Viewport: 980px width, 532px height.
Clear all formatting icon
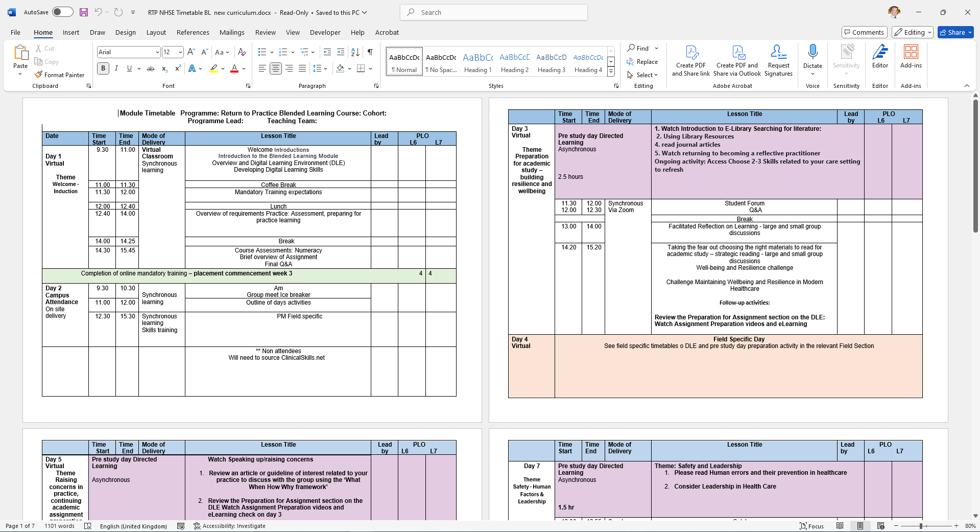242,52
